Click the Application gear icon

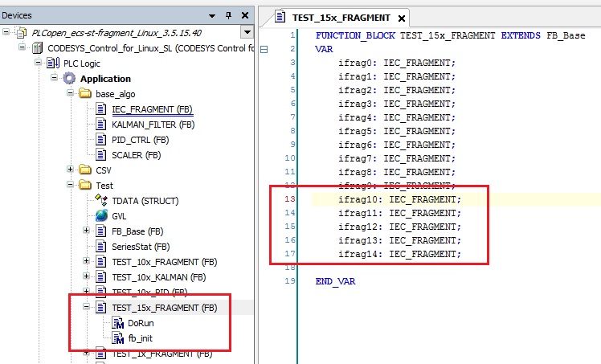click(69, 79)
